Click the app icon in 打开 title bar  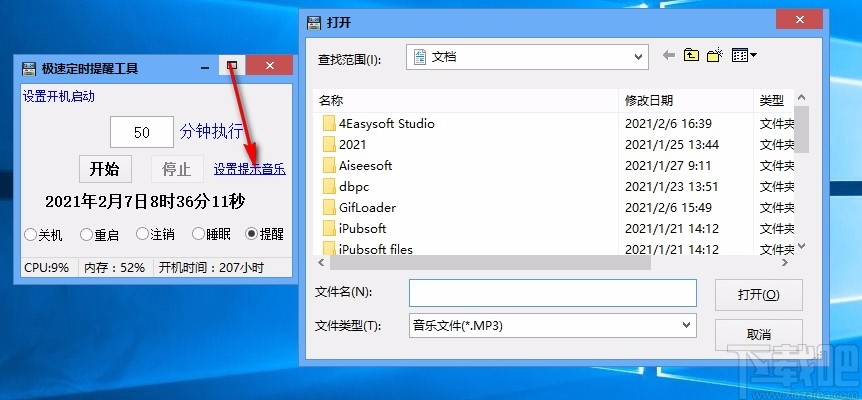(x=314, y=23)
